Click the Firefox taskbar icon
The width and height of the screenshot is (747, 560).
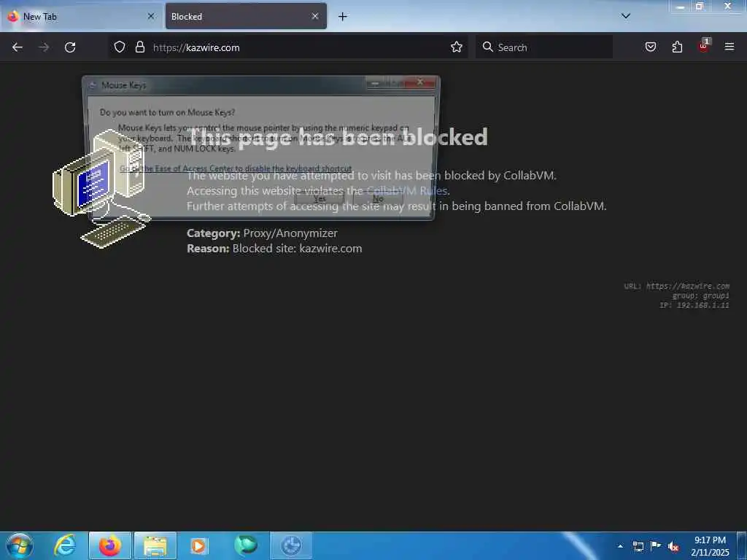(x=109, y=545)
